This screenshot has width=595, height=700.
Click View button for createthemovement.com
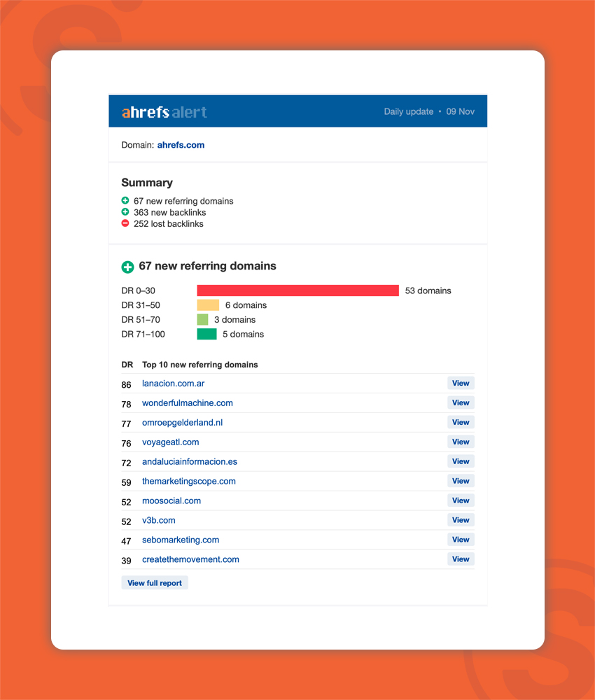[x=461, y=559]
